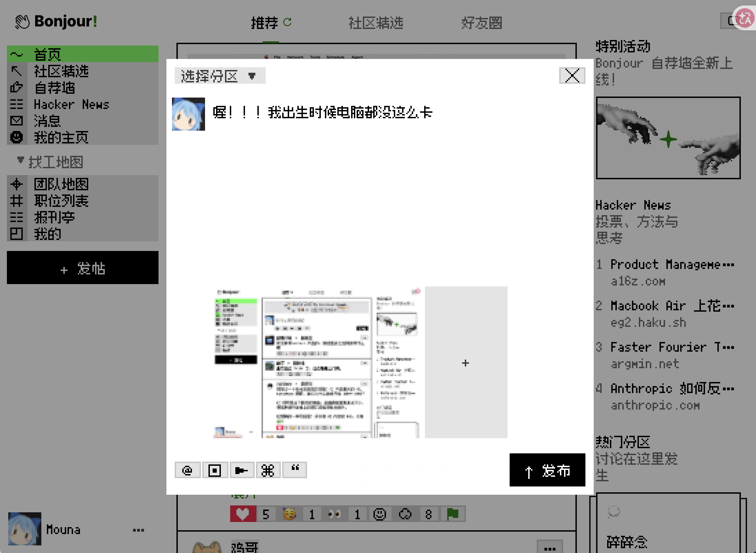Click the comment bubble icon with count 8
Screen dimensions: 756x553
(x=405, y=514)
